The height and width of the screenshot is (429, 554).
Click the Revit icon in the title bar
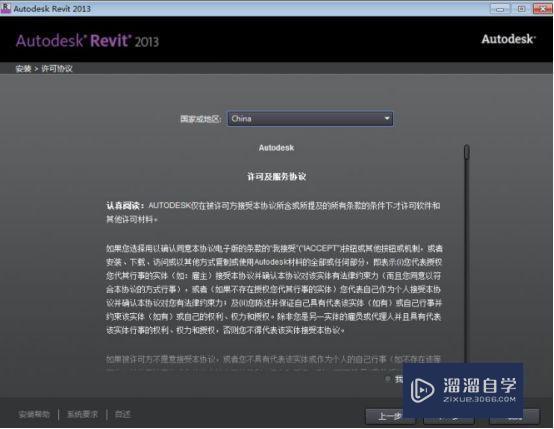5,8
